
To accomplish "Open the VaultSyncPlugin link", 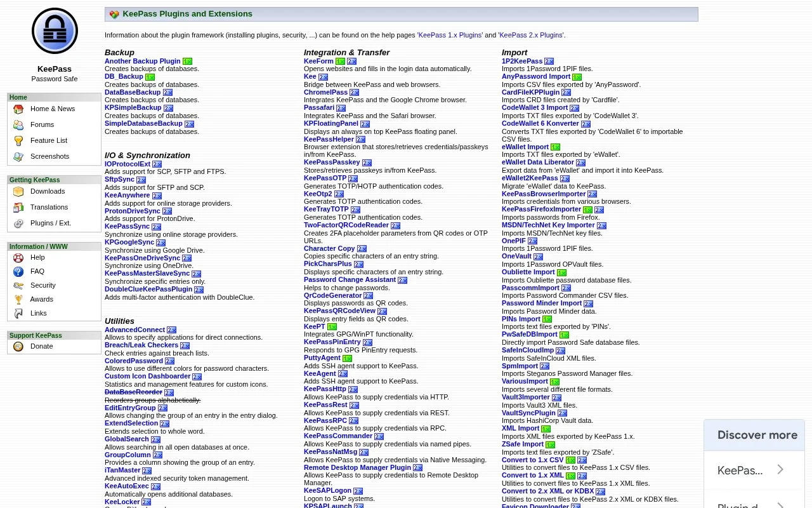I will point(528,413).
